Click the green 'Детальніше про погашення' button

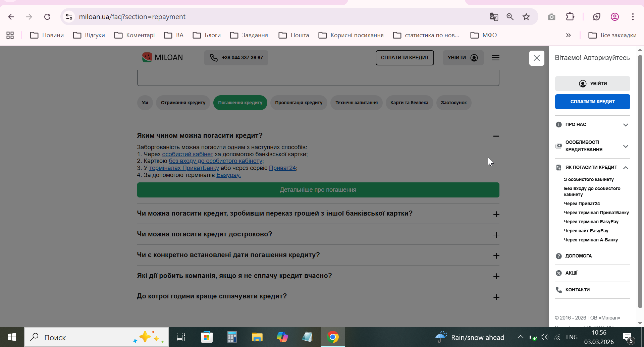318,190
